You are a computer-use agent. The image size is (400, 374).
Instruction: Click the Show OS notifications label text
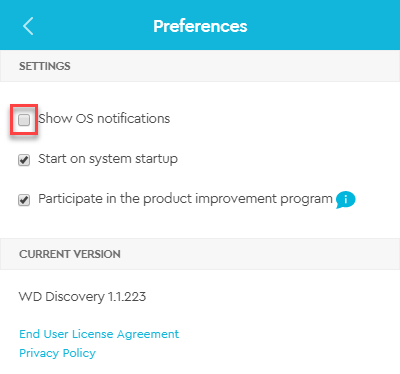(x=104, y=119)
